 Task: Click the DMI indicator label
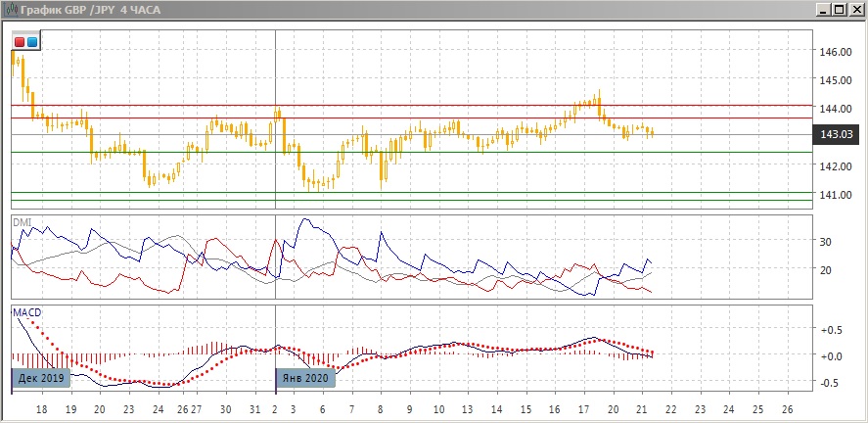coord(21,222)
